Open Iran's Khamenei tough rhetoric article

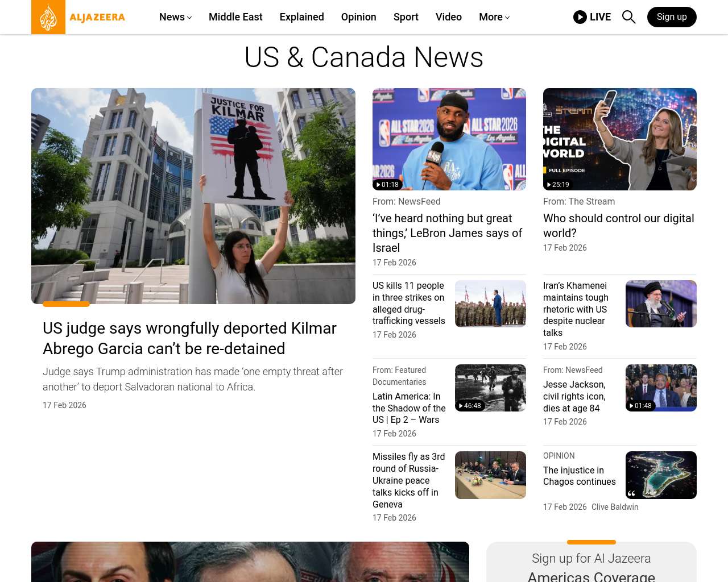click(576, 309)
